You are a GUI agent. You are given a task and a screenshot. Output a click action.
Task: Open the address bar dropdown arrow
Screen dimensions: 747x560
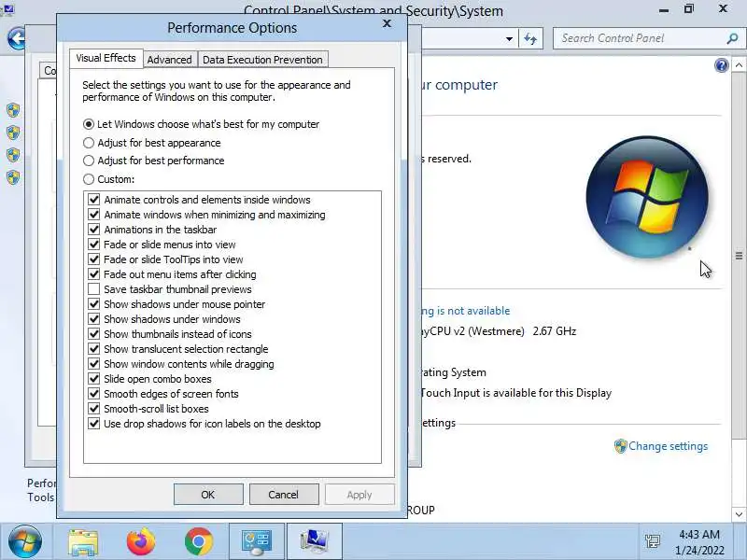tap(509, 38)
